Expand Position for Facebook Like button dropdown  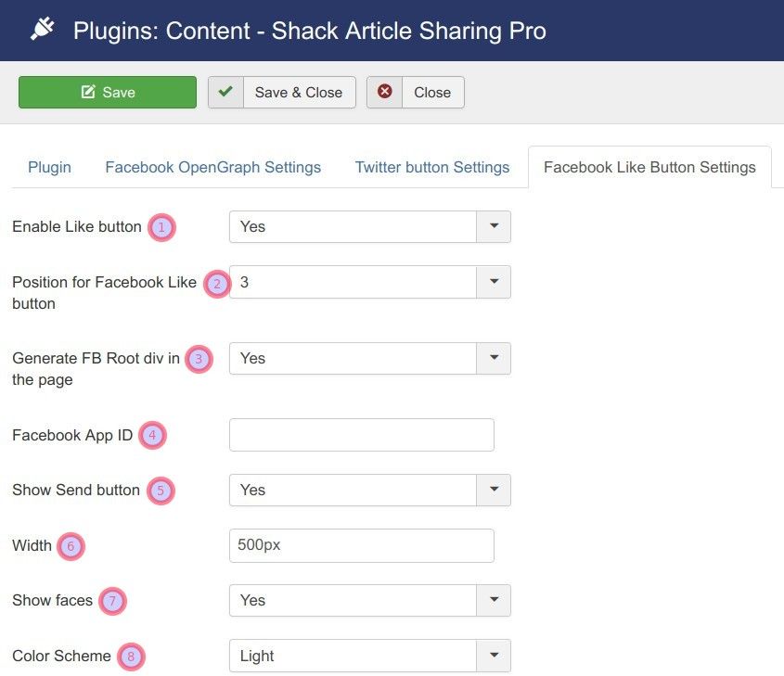[494, 282]
